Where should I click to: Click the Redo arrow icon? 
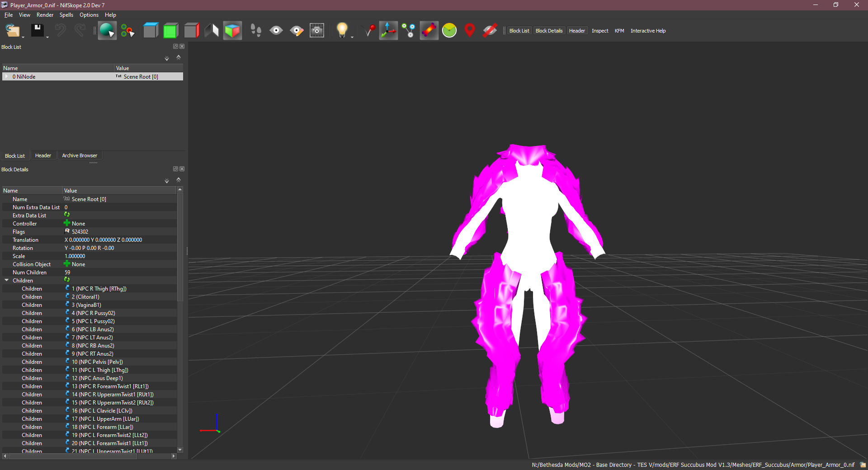(x=80, y=31)
